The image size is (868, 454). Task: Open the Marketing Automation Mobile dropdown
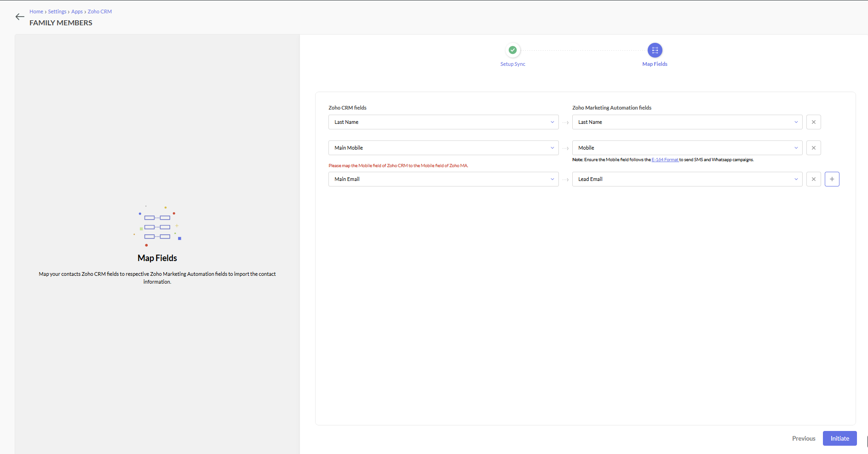pos(687,148)
